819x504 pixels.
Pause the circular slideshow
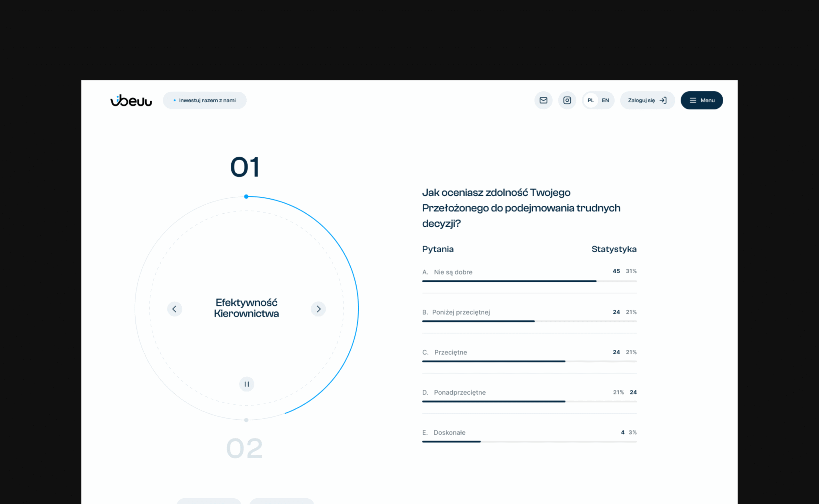click(x=246, y=384)
